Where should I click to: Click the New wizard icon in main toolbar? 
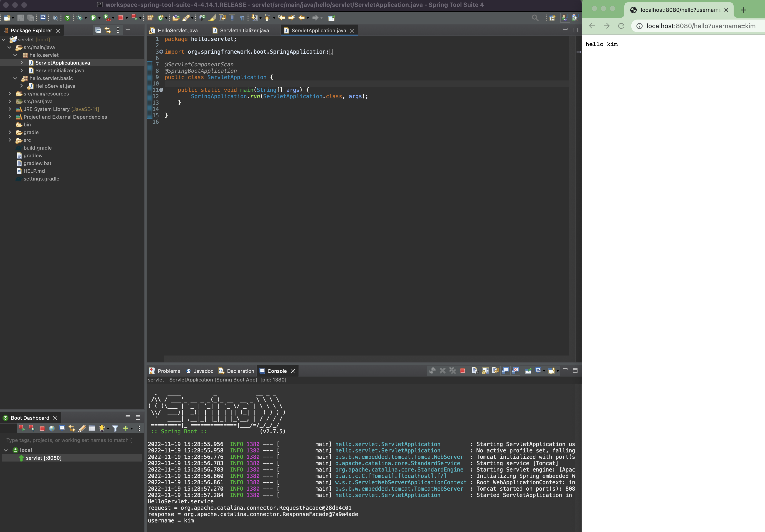(x=7, y=18)
